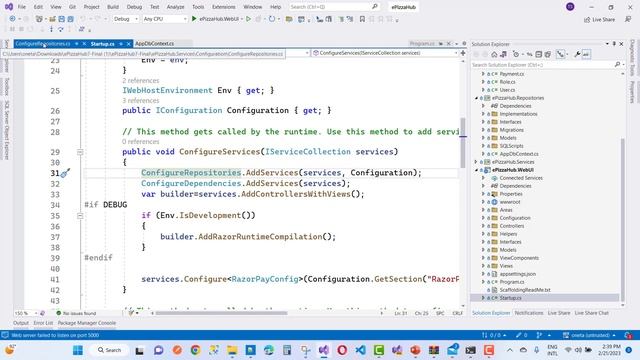Show All Files icon in Solution Explorer
640x360 pixels.
tap(548, 54)
